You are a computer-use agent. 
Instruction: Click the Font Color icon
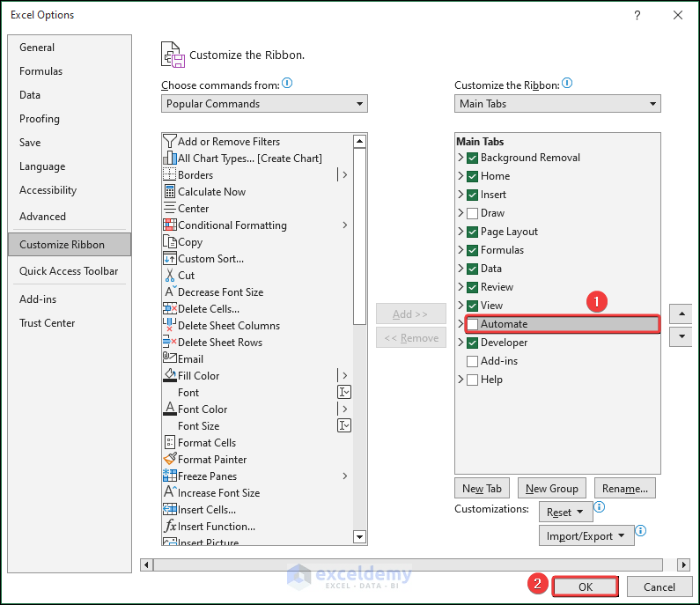[170, 409]
